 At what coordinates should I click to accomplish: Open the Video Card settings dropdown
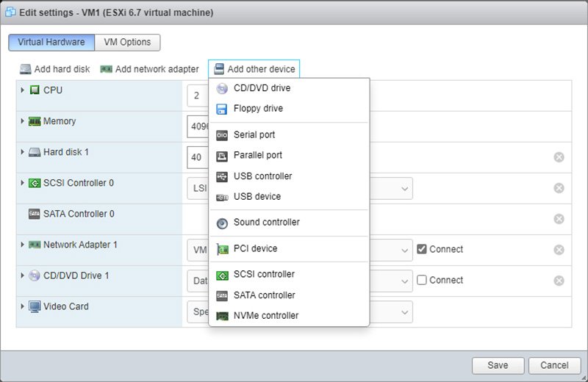click(404, 311)
